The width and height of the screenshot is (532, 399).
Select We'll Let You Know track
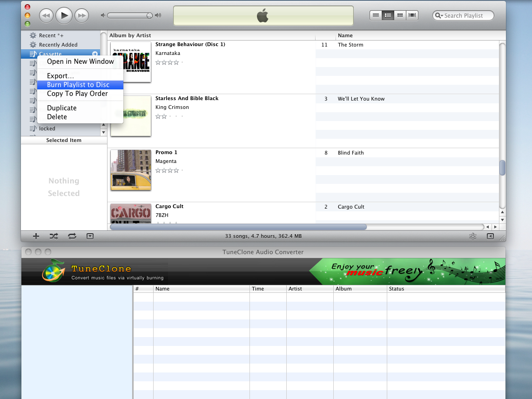(407, 99)
